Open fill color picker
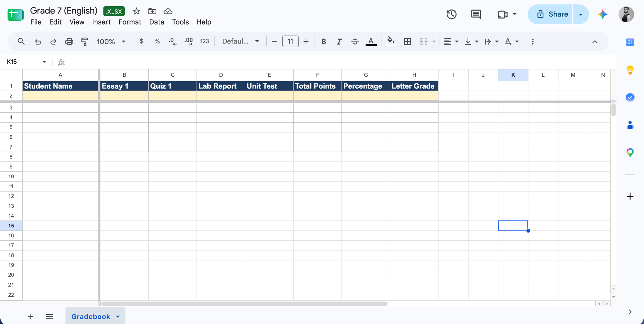This screenshot has width=644, height=324. (x=391, y=42)
